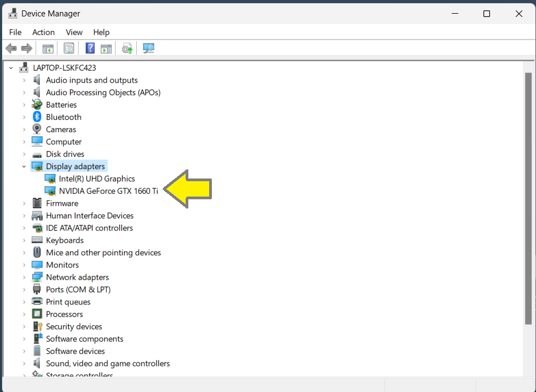The width and height of the screenshot is (536, 392).
Task: Click the Help toolbar icon
Action: click(x=90, y=48)
